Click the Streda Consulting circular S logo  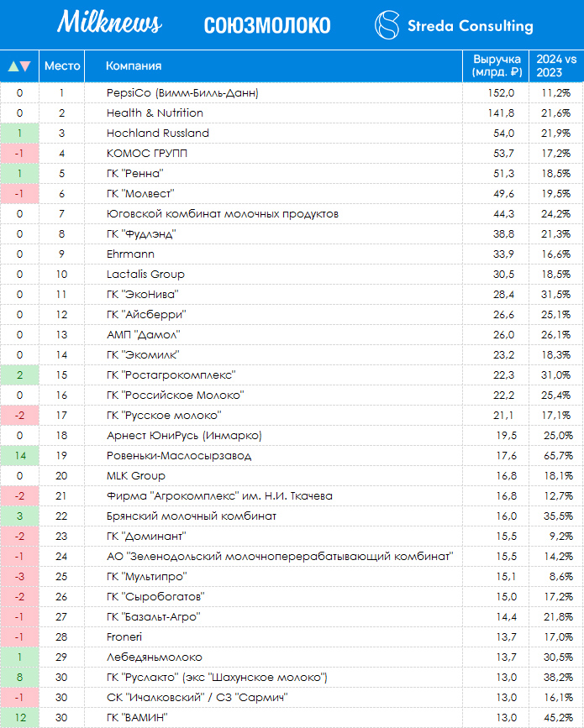click(387, 25)
